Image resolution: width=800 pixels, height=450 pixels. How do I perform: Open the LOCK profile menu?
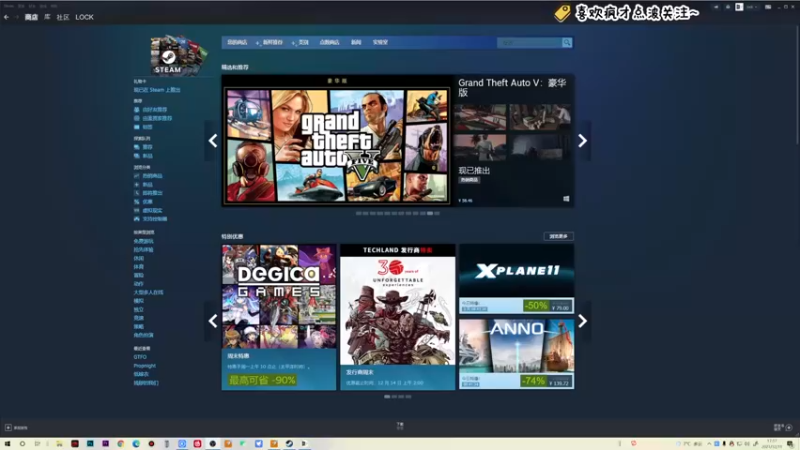point(84,17)
